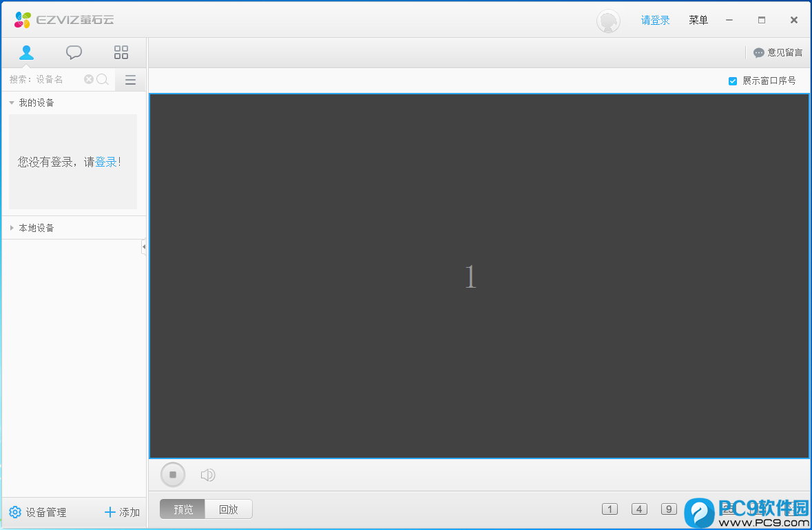Collapse the 我的设备 group
Screen dimensions: 812x530
pyautogui.click(x=12, y=103)
